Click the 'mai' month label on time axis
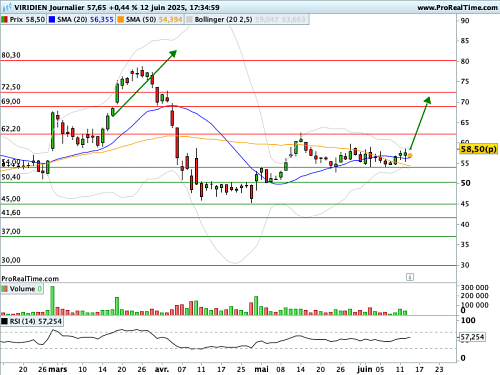Image resolution: width=500 pixels, height=375 pixels. [261, 369]
